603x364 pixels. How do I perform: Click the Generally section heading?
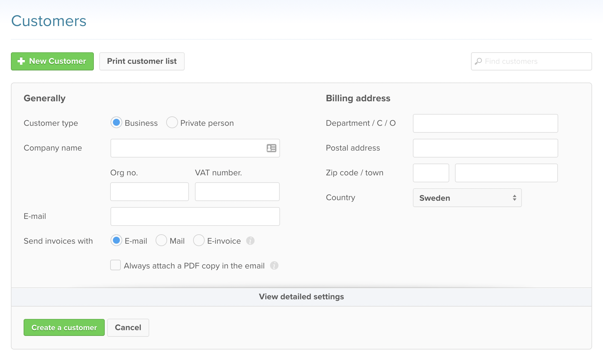(x=44, y=99)
